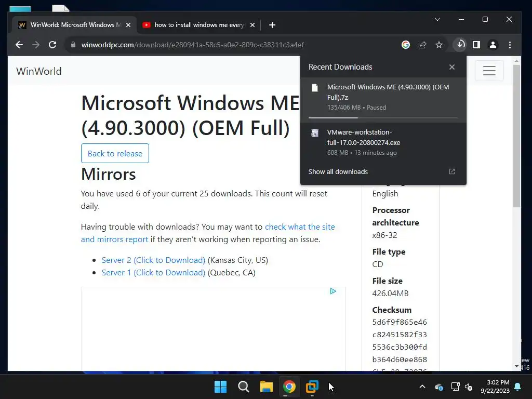
Task: Click the 426.04MB file size value
Action: tap(390, 294)
